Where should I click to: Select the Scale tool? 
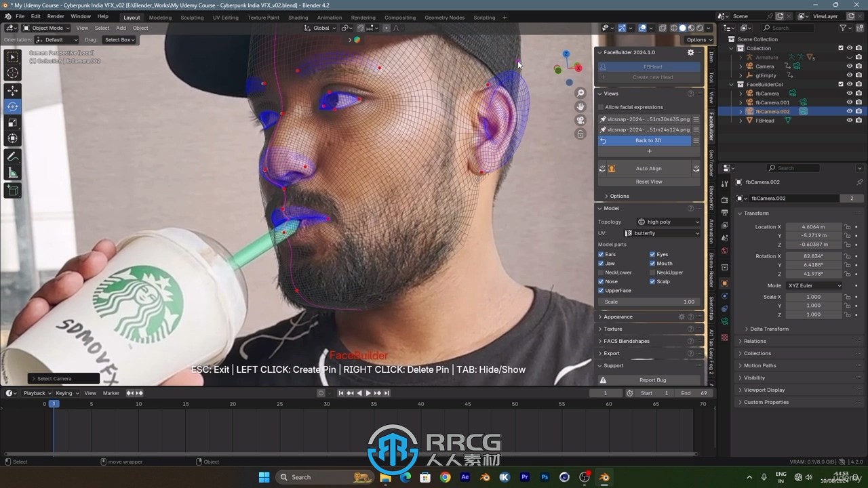(13, 123)
